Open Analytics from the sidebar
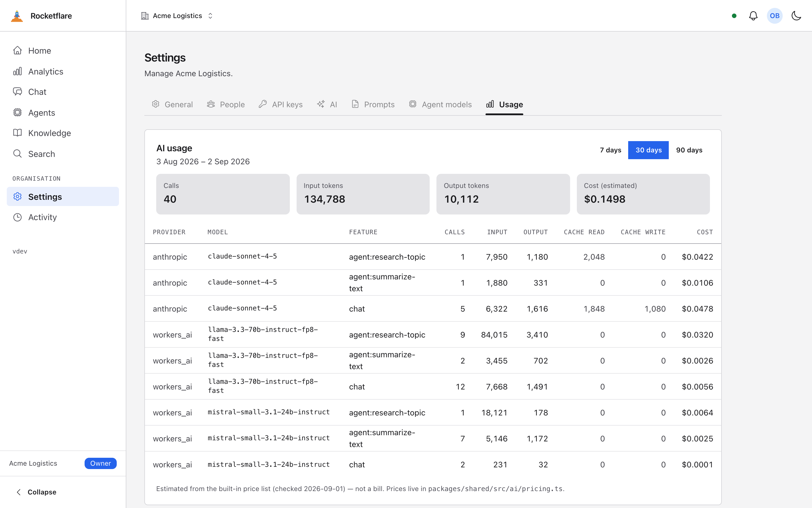The width and height of the screenshot is (812, 508). tap(63, 72)
